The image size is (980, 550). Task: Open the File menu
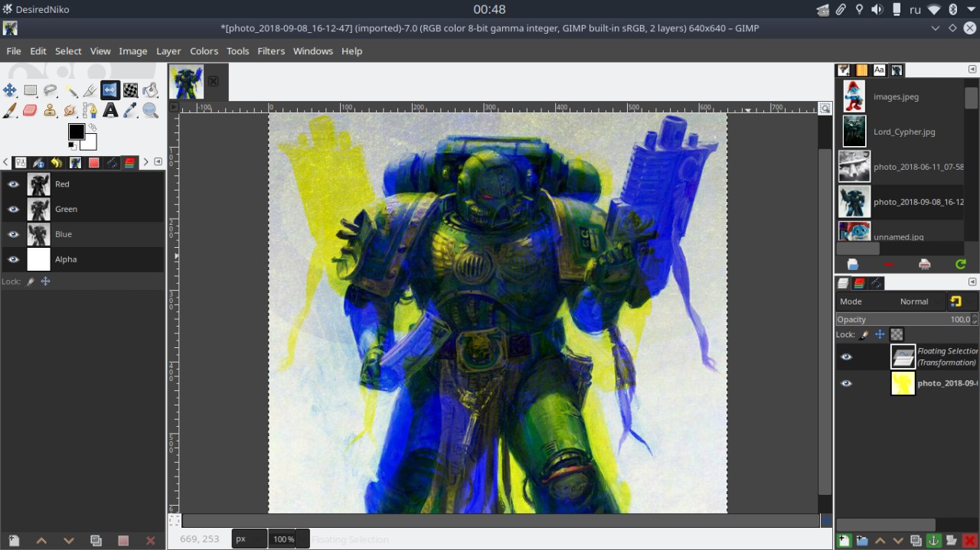(14, 51)
